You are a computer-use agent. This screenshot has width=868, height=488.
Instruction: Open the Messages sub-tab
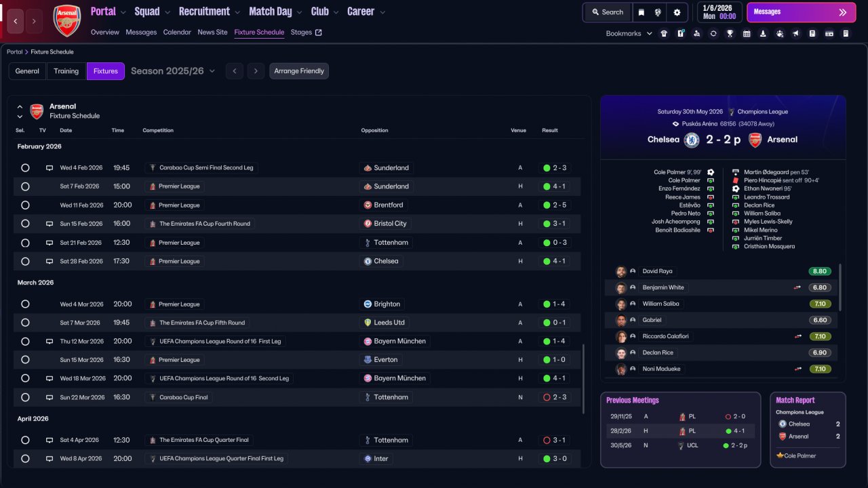point(141,33)
